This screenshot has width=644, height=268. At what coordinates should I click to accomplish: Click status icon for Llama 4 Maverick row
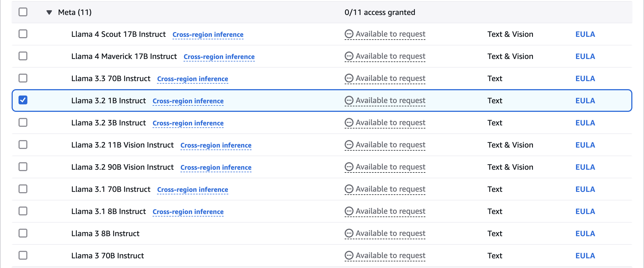(x=349, y=56)
